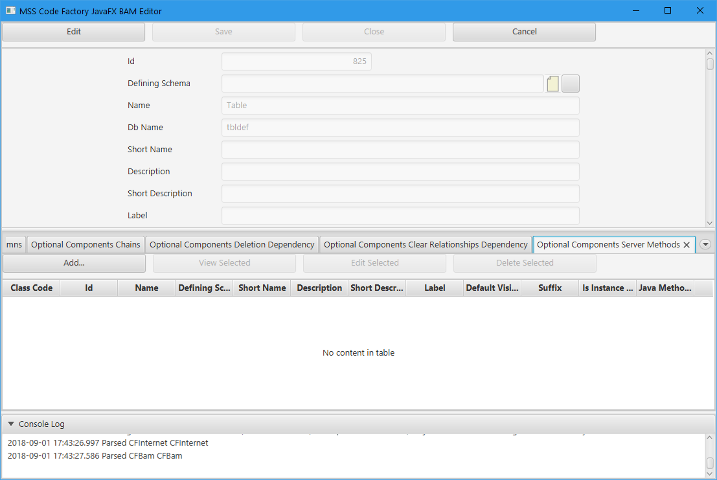
Task: Close the Optional Components Server Methods tab
Action: 687,244
